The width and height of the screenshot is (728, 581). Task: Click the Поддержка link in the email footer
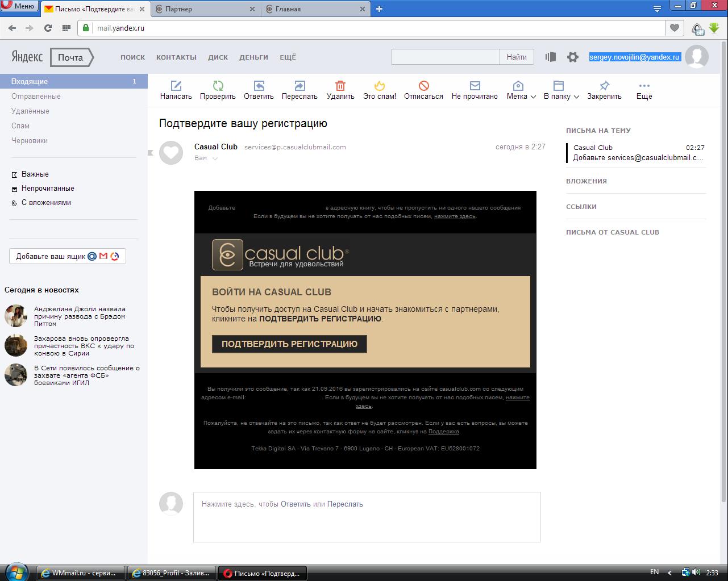pyautogui.click(x=443, y=432)
